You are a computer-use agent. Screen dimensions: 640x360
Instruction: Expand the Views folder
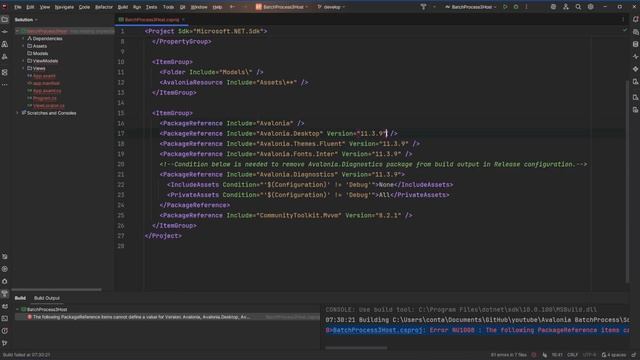coord(23,68)
